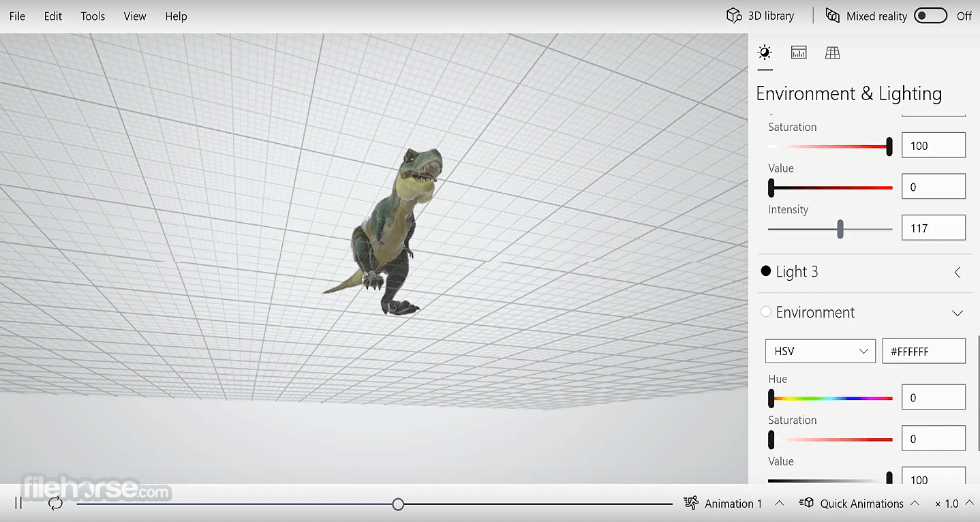
Task: Click the "Off" label beside Mixed reality
Action: coord(964,16)
